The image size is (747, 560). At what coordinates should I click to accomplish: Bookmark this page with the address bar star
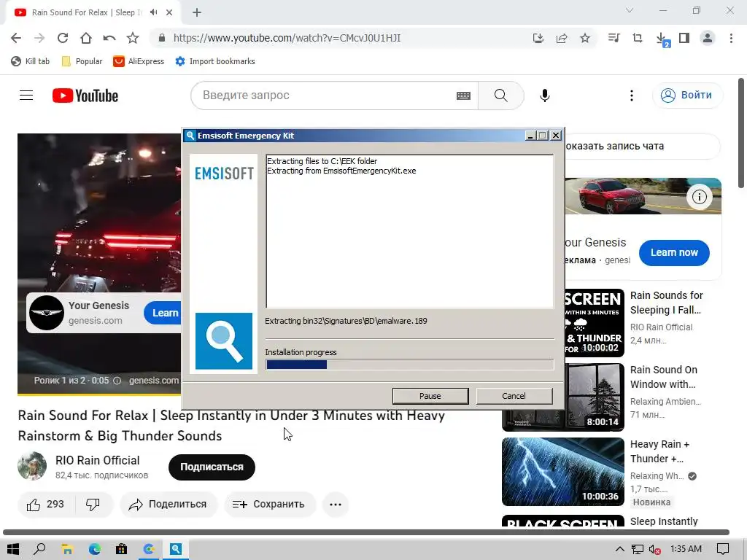pyautogui.click(x=585, y=38)
